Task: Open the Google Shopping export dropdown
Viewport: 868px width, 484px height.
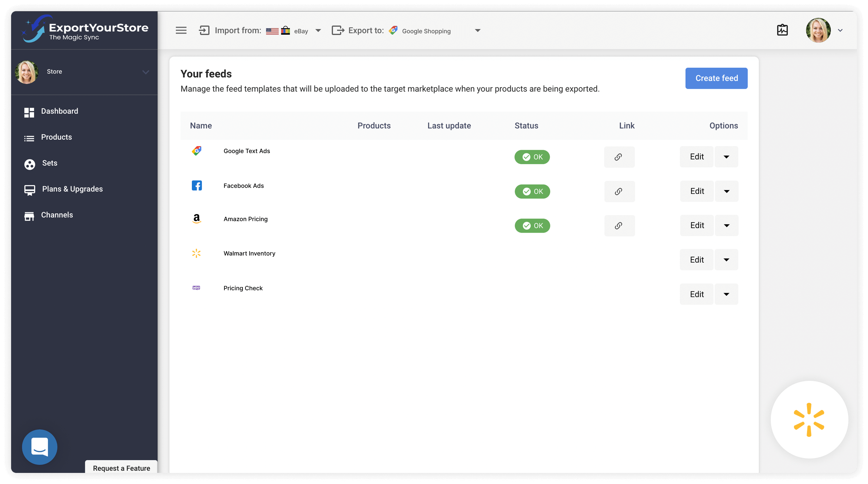Action: coord(477,31)
